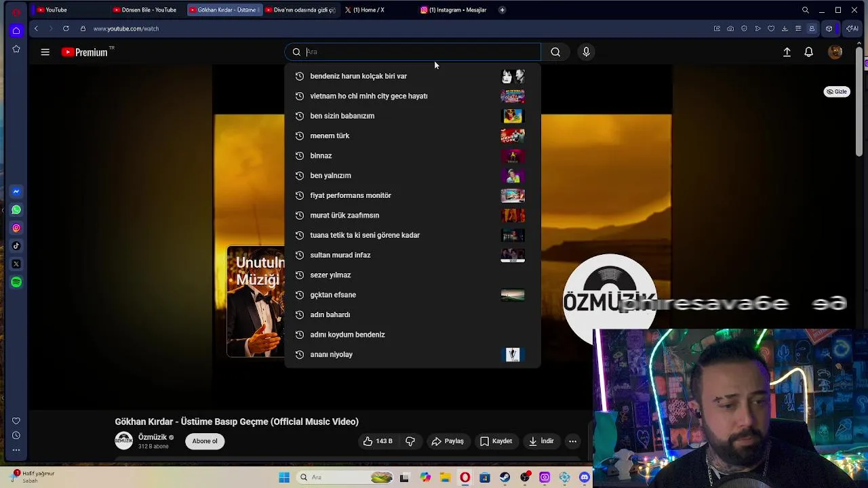Open Opera downloads toolbar icon
This screenshot has height=488, width=868.
pos(785,28)
